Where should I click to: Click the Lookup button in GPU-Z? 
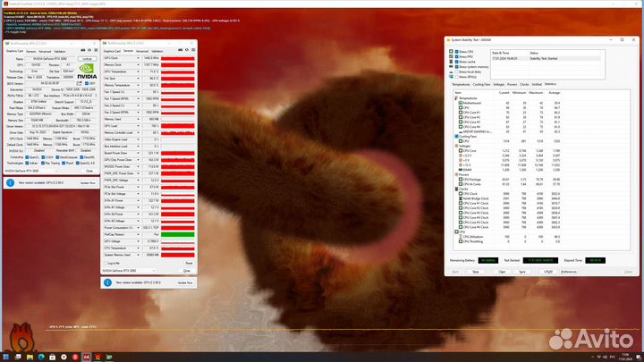coord(88,59)
